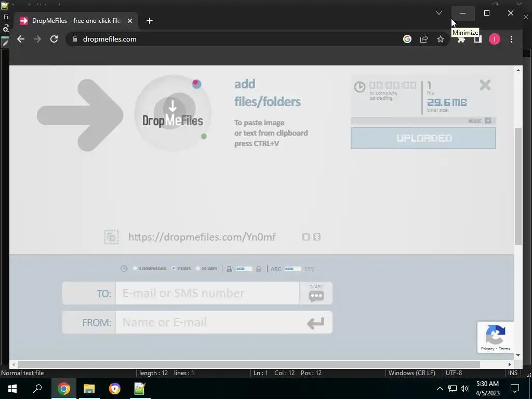This screenshot has height=399, width=532.
Task: Click the Google icon in address bar
Action: (x=407, y=39)
